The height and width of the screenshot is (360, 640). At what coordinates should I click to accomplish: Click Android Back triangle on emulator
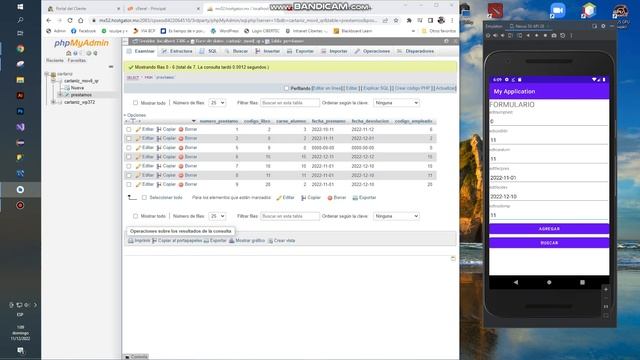point(516,282)
